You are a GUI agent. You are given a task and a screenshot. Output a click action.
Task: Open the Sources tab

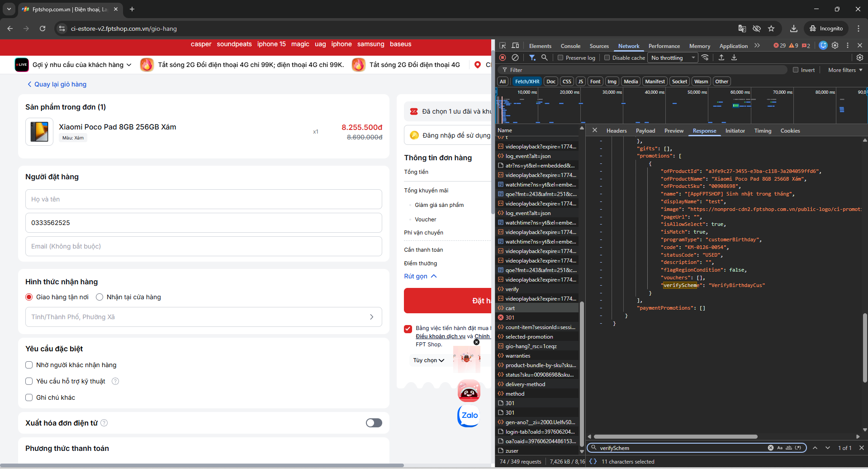point(599,46)
